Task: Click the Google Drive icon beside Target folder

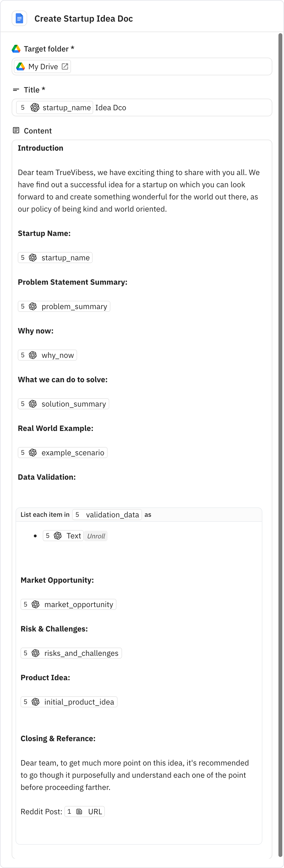Action: [16, 48]
